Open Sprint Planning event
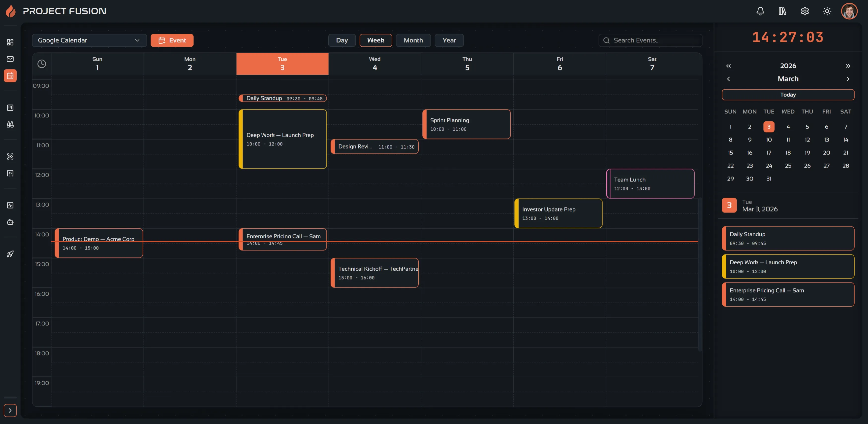This screenshot has height=424, width=868. tap(466, 124)
